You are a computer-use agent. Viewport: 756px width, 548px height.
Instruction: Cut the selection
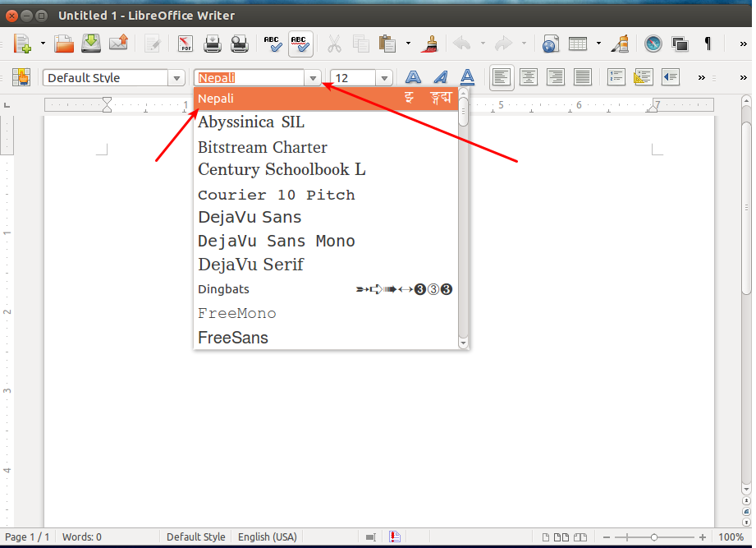334,44
